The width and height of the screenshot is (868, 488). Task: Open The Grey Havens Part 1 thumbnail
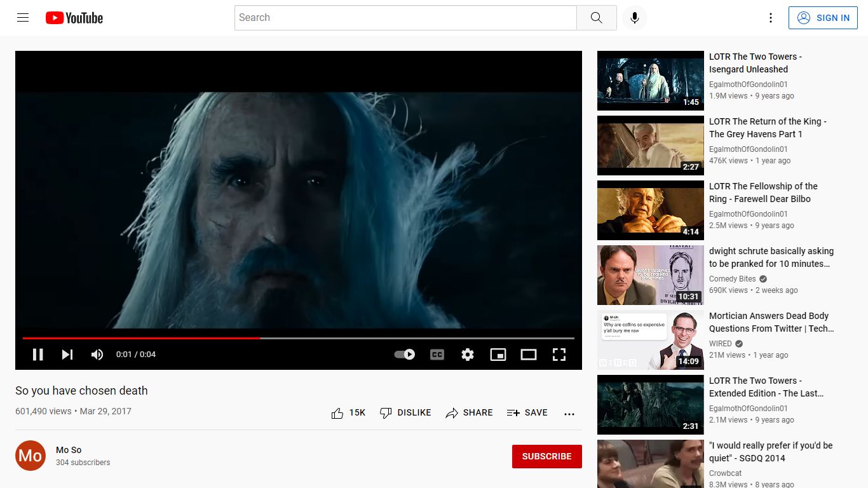651,146
